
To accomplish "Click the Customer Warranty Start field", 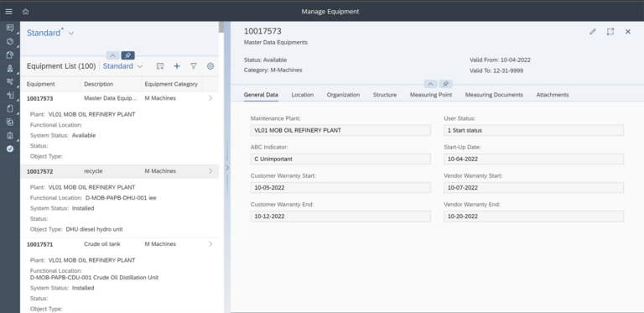I will click(x=340, y=188).
